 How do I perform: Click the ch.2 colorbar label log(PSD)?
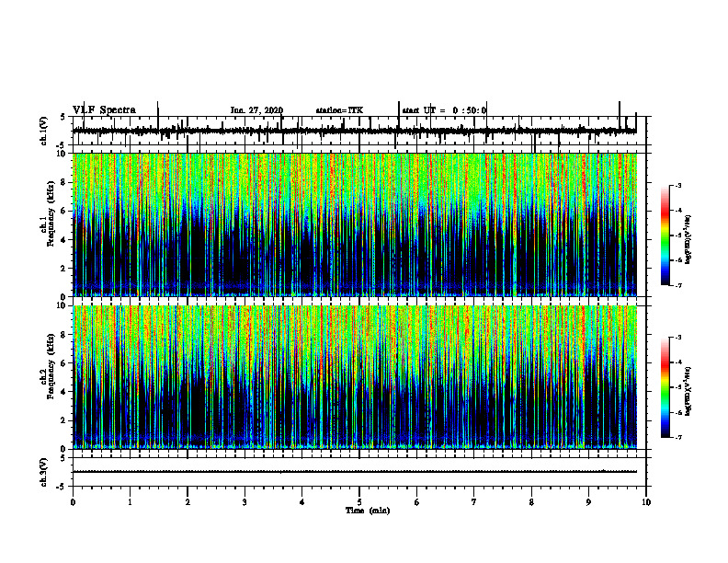688,392
